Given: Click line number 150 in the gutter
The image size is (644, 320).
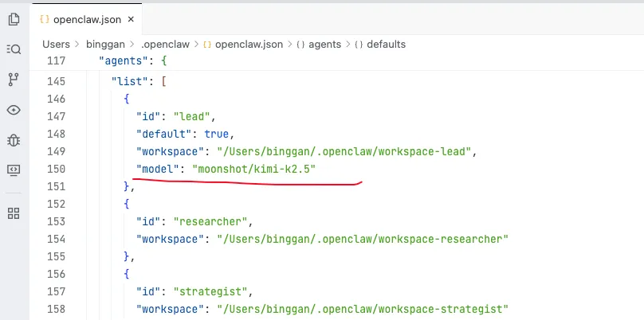Looking at the screenshot, I should point(57,169).
